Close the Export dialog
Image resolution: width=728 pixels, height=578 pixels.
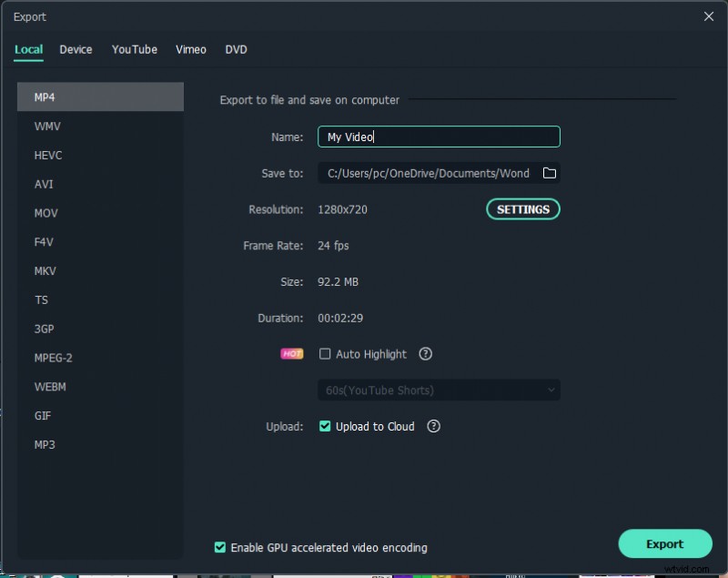[x=708, y=16]
